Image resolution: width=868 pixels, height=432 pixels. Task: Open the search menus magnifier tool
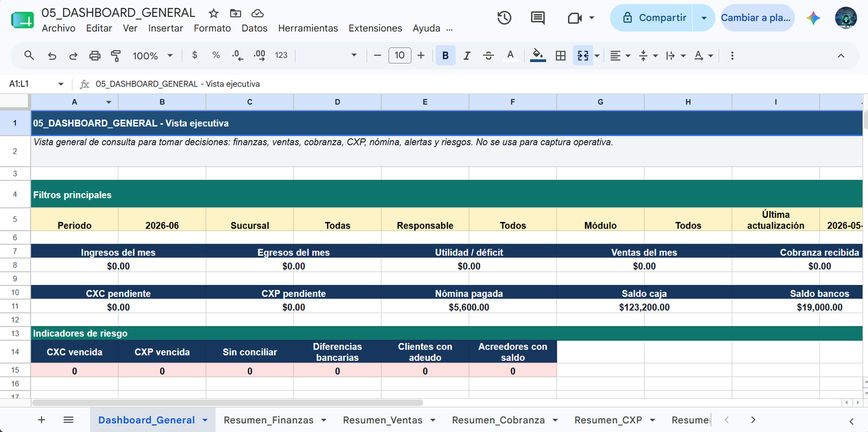(29, 55)
